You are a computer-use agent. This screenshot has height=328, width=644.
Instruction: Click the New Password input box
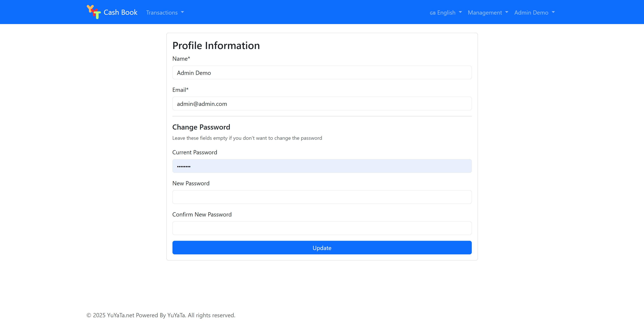pos(322,197)
